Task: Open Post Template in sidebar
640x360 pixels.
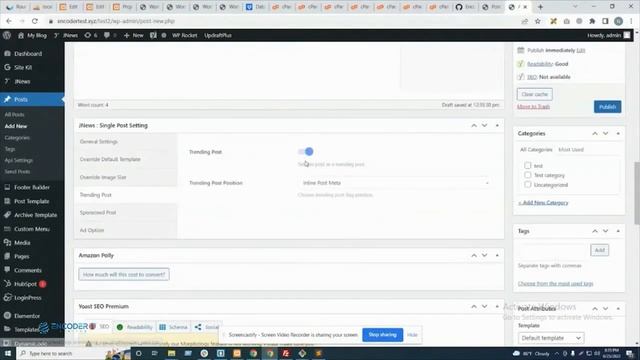Action: coord(32,201)
